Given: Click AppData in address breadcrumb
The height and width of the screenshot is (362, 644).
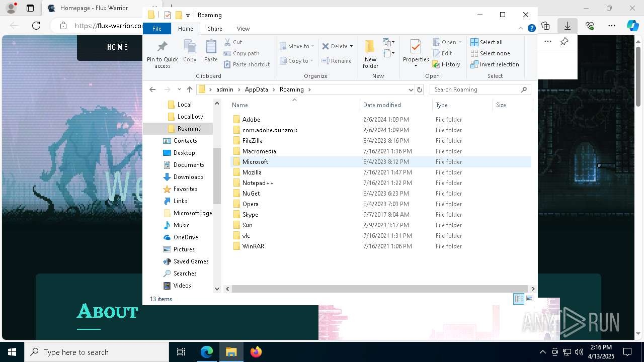Looking at the screenshot, I should (x=256, y=89).
